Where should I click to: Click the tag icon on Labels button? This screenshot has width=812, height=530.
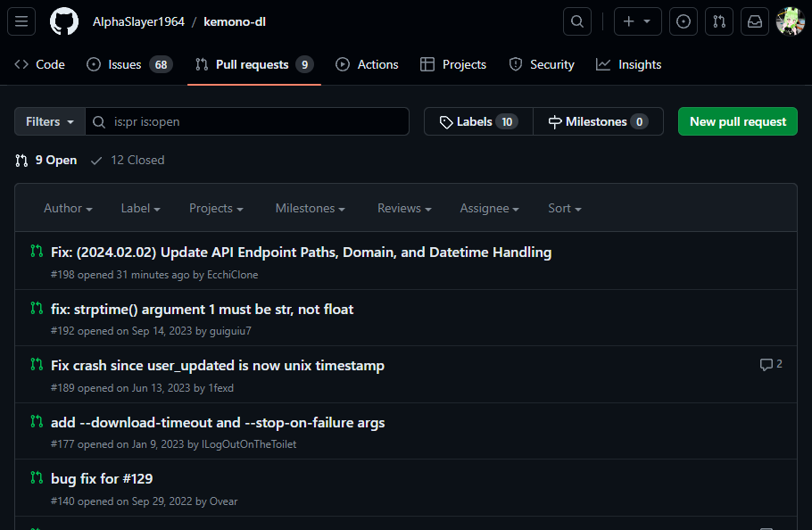(446, 122)
